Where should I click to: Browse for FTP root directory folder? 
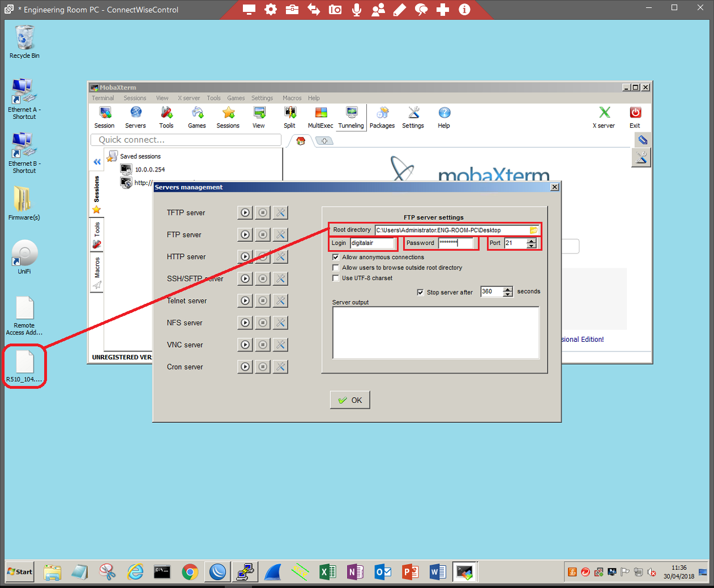533,230
